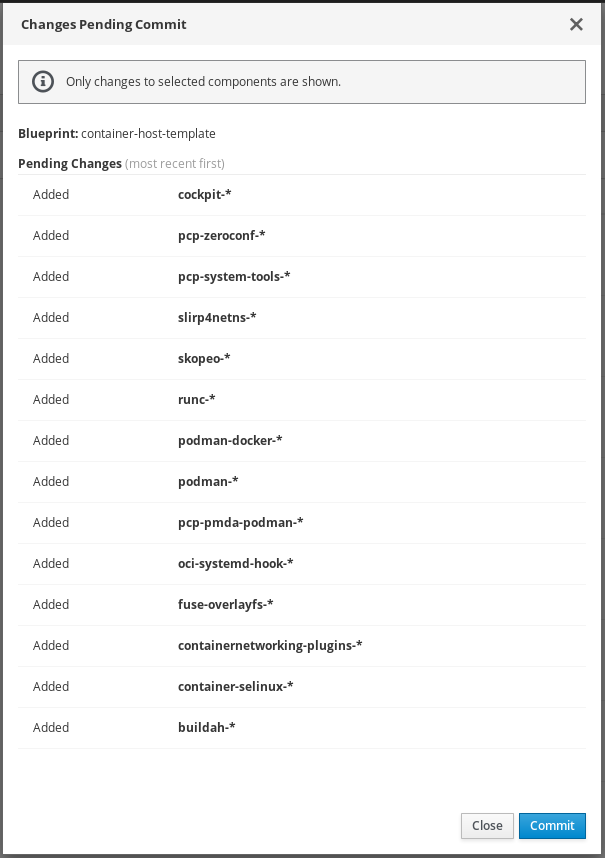The height and width of the screenshot is (858, 605).
Task: Close the Changes Pending Commit dialog
Action: [x=576, y=24]
